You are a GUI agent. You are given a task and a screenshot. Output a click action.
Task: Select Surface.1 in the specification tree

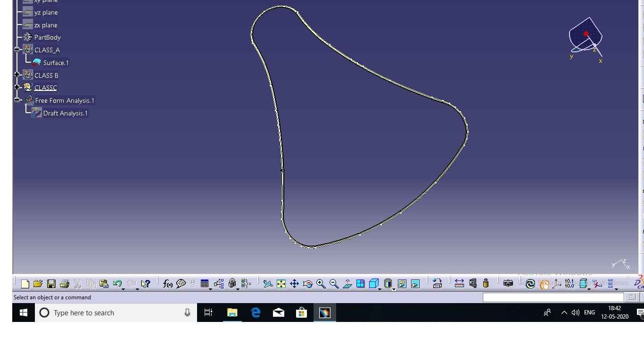coord(56,63)
